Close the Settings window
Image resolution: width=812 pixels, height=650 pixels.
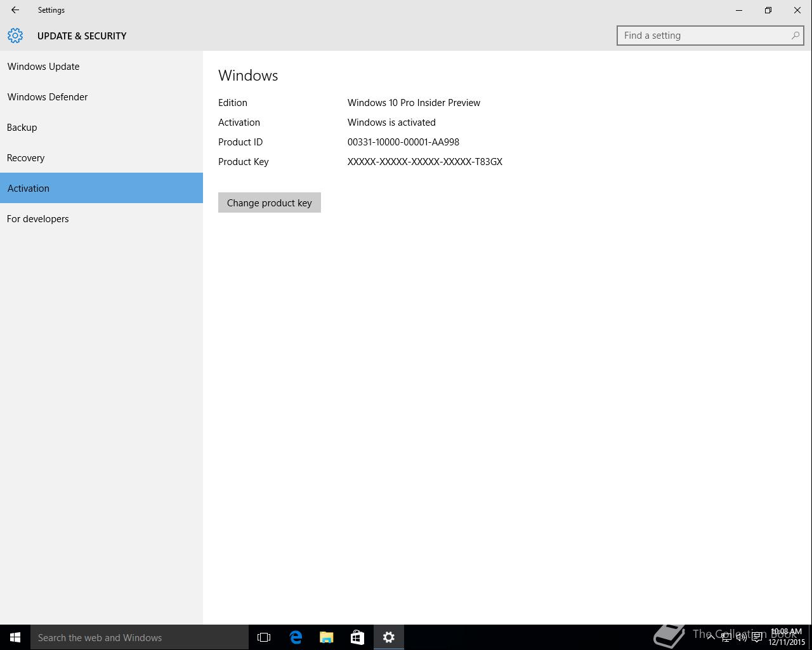pos(797,10)
